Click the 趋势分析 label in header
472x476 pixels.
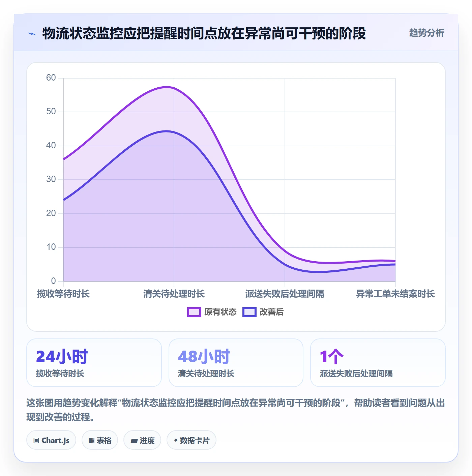click(426, 33)
